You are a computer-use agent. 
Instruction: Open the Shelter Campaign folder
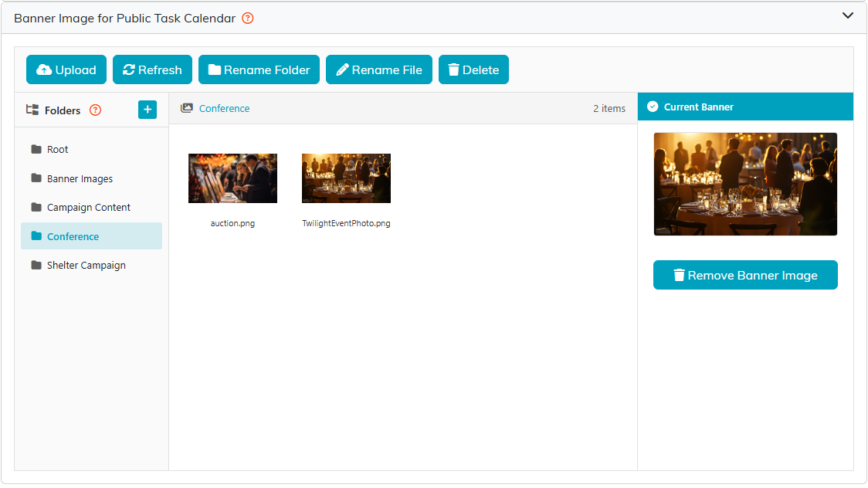pos(91,265)
